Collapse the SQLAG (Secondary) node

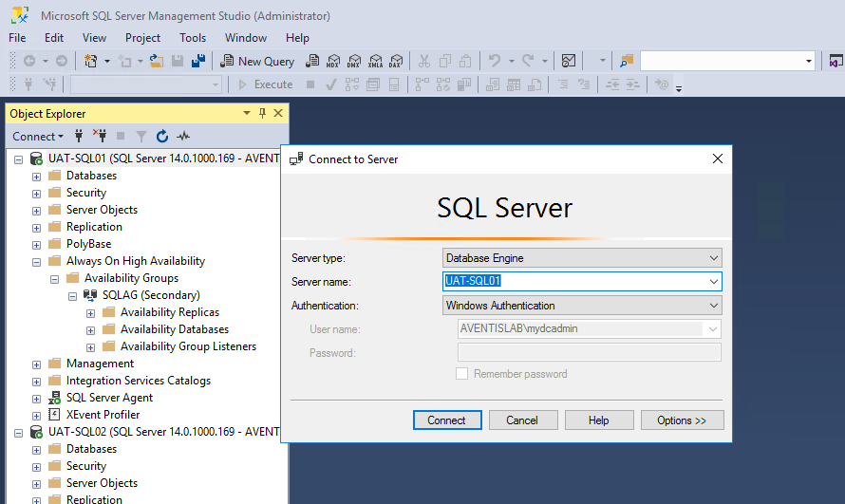click(72, 296)
